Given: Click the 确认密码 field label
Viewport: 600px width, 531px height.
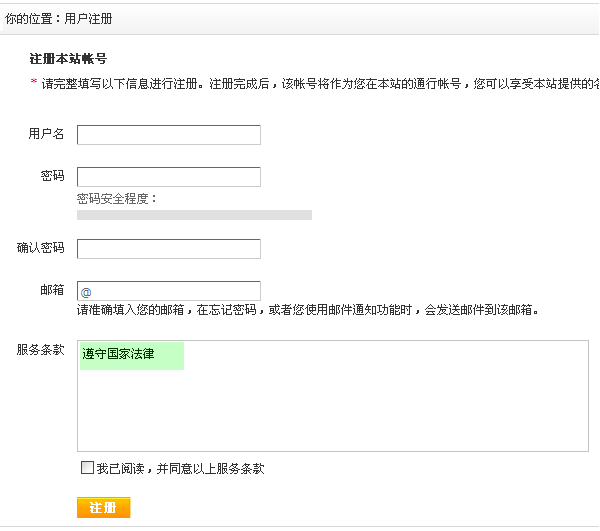Looking at the screenshot, I should coord(40,248).
